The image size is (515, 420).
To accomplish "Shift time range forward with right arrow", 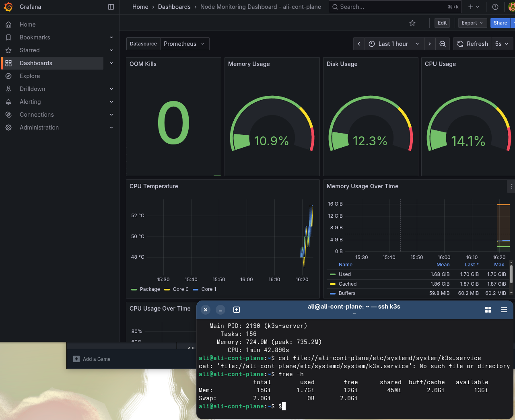I will pos(430,44).
